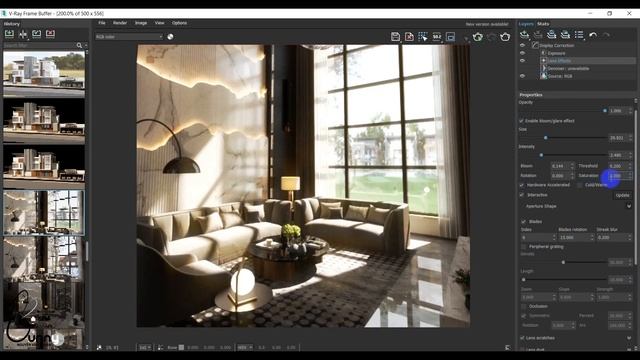Click the test resolution icon
This screenshot has height=360, width=640.
tap(437, 37)
